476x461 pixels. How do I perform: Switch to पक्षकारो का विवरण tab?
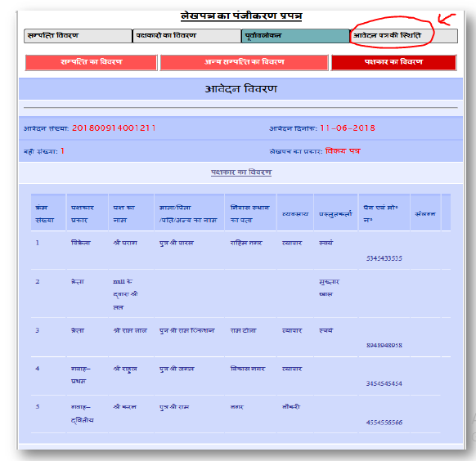coord(186,36)
